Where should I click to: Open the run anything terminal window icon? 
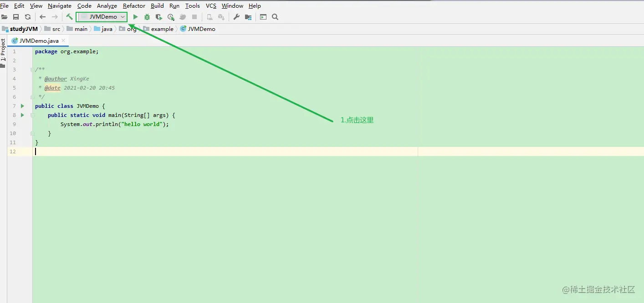[x=263, y=17]
